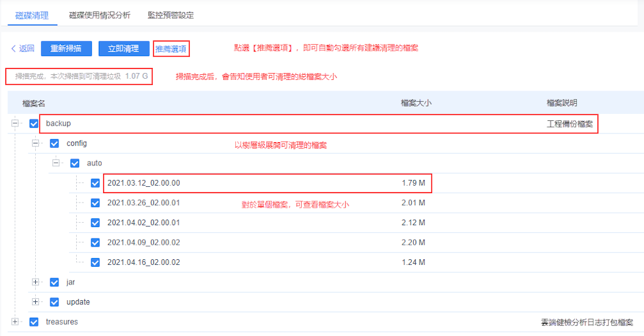Collapse the backup tree node

pos(15,123)
